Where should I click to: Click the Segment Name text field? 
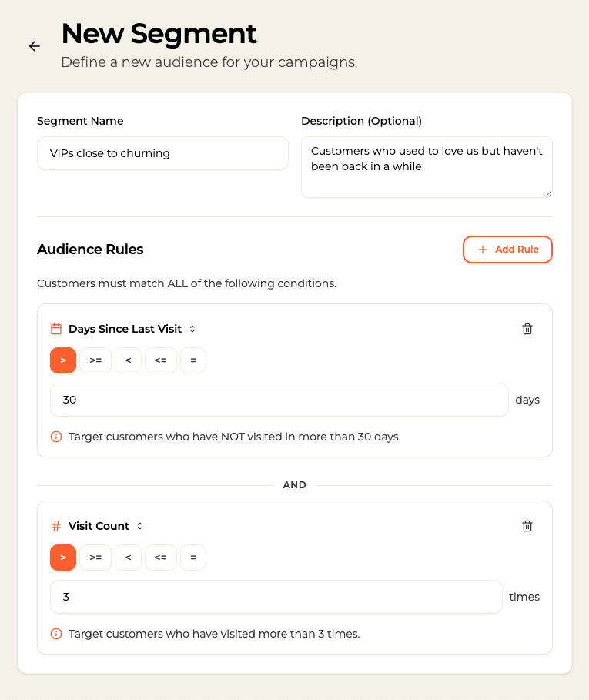coord(162,153)
